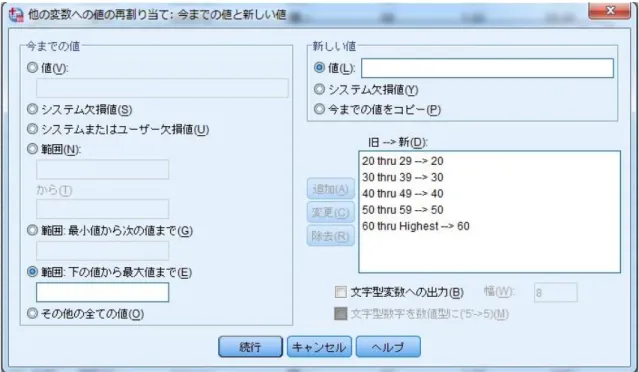Click the lowest-through-value (G) input field
Screen dimensions: 639x372
(103, 251)
